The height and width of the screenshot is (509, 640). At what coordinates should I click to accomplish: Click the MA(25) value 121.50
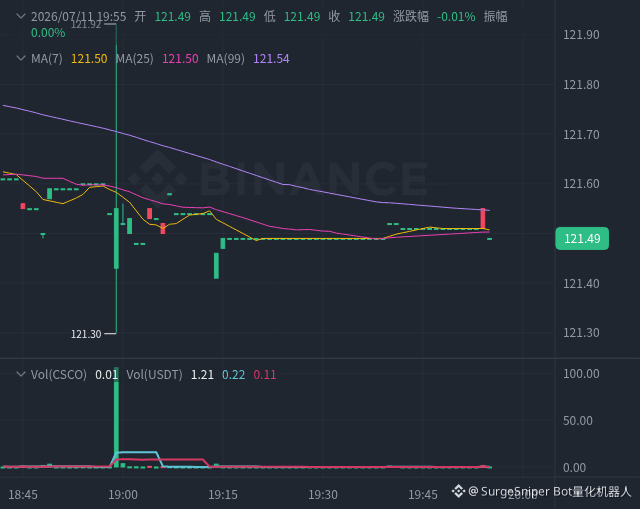(x=180, y=59)
